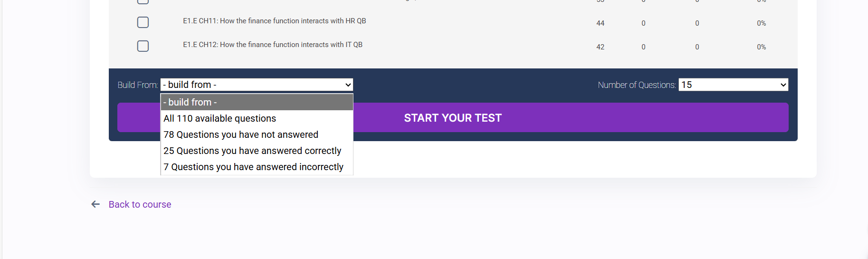Open the Number of Questions dropdown

tap(733, 85)
